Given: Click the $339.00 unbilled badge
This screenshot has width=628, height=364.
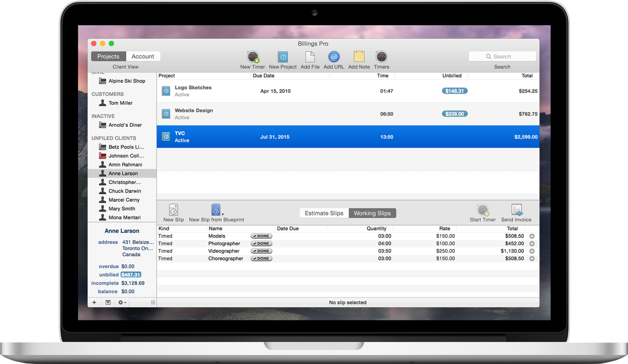Looking at the screenshot, I should tap(455, 113).
